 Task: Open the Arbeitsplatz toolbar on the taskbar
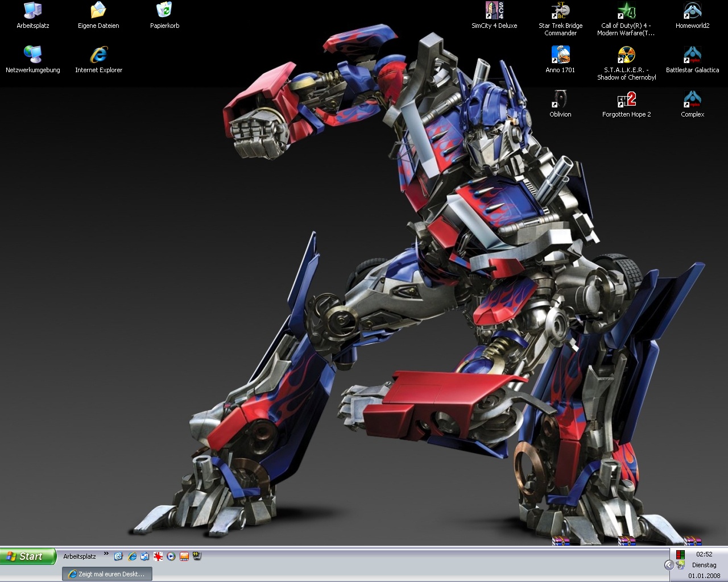(x=80, y=556)
